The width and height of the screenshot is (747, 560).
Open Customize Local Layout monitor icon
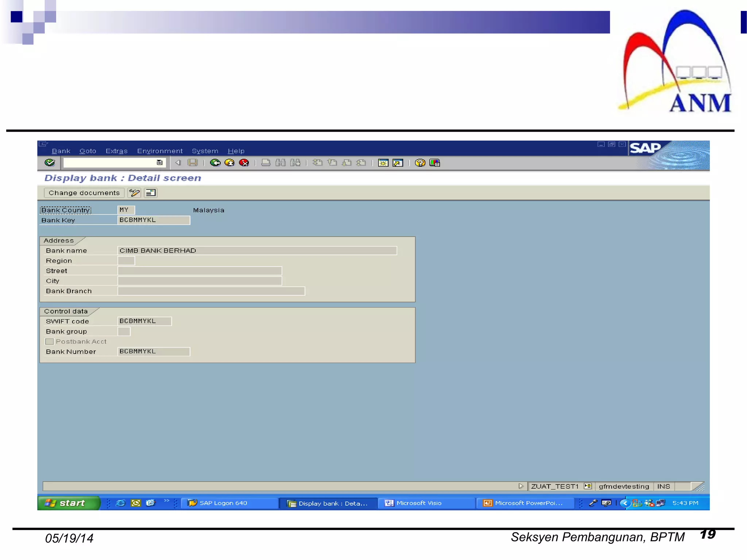click(435, 163)
